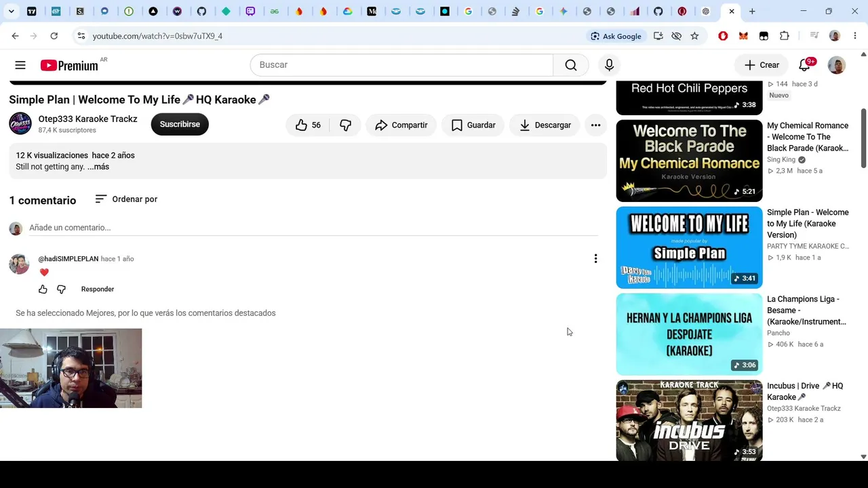Like the video with 56 likes
This screenshot has width=868, height=488.
point(309,125)
